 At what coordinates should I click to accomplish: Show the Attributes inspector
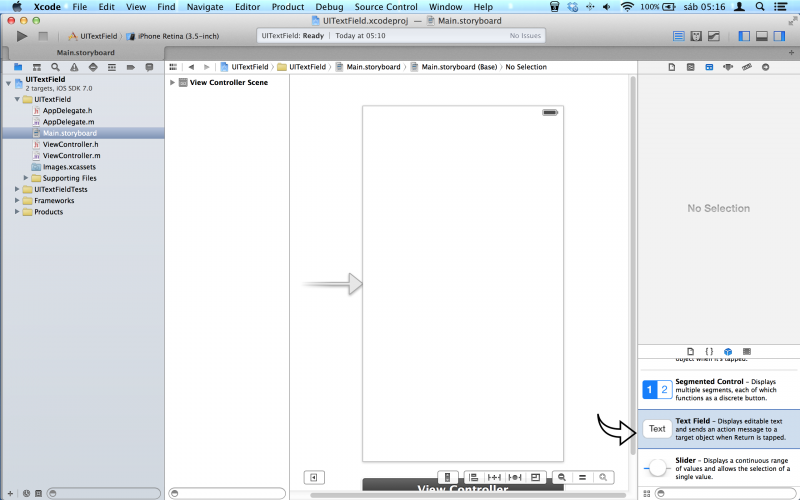728,67
